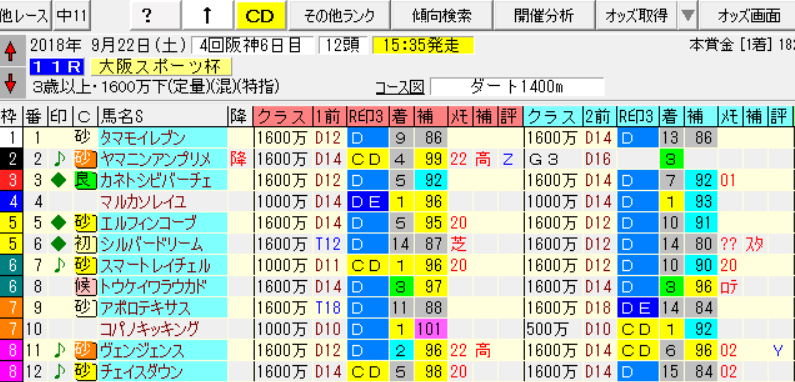Click the blue Y rating for ヴェンジェンス
Image resolution: width=795 pixels, height=382 pixels.
tap(777, 351)
